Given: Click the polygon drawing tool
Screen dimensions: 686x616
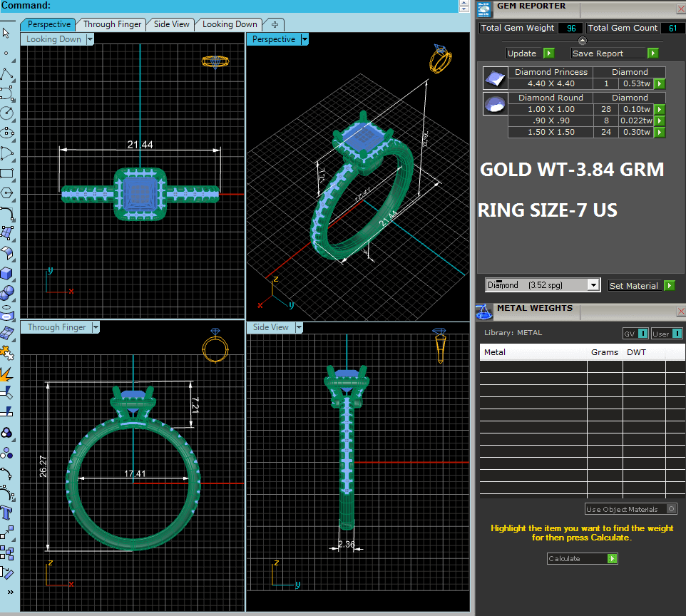Looking at the screenshot, I should tap(6, 192).
